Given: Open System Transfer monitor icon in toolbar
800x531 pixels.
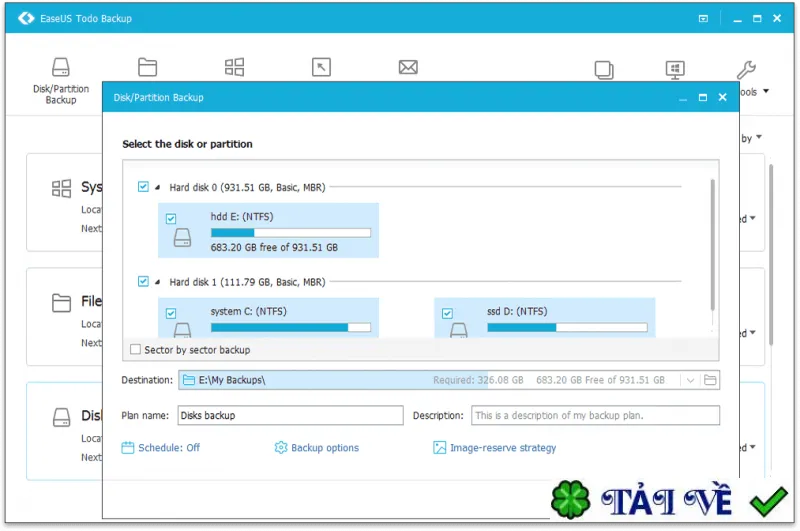Looking at the screenshot, I should pyautogui.click(x=675, y=70).
